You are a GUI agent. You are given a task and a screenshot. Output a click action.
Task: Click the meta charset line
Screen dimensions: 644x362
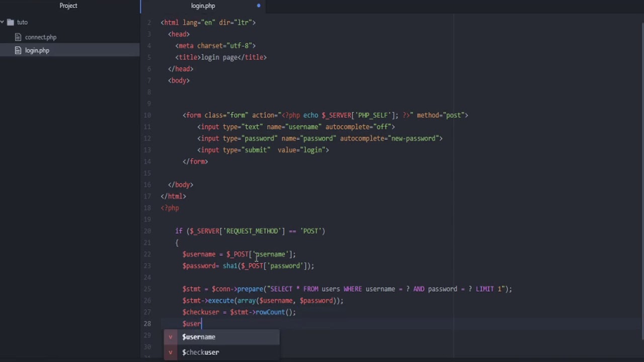tap(215, 46)
